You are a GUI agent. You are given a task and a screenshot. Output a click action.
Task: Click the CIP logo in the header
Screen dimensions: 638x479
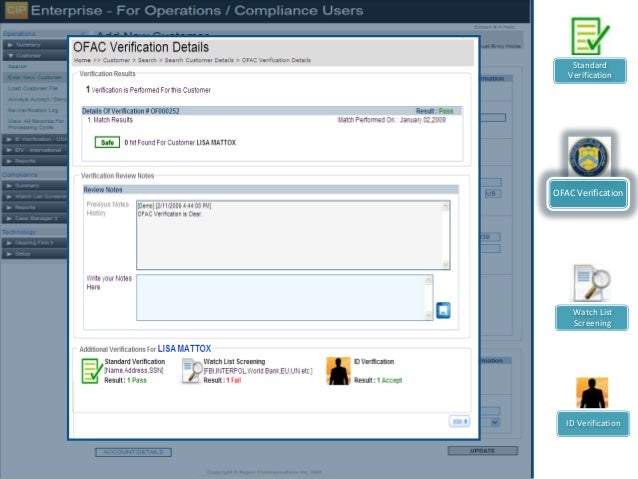coord(16,10)
